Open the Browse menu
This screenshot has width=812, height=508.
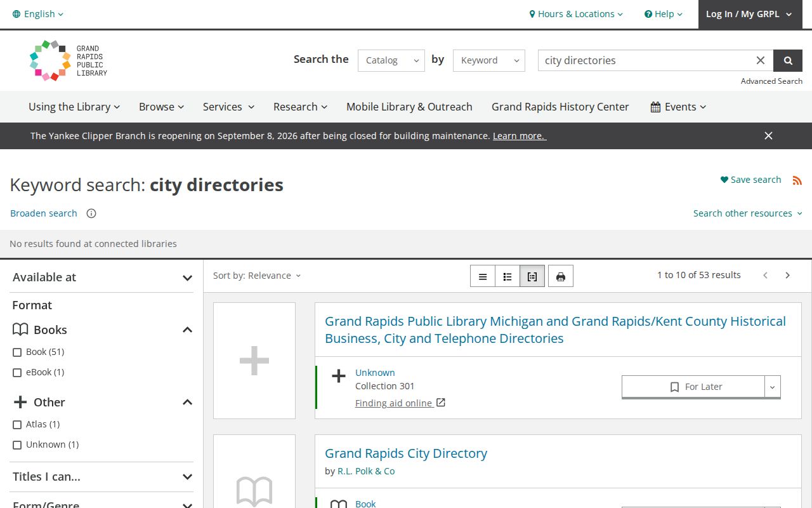tap(162, 107)
